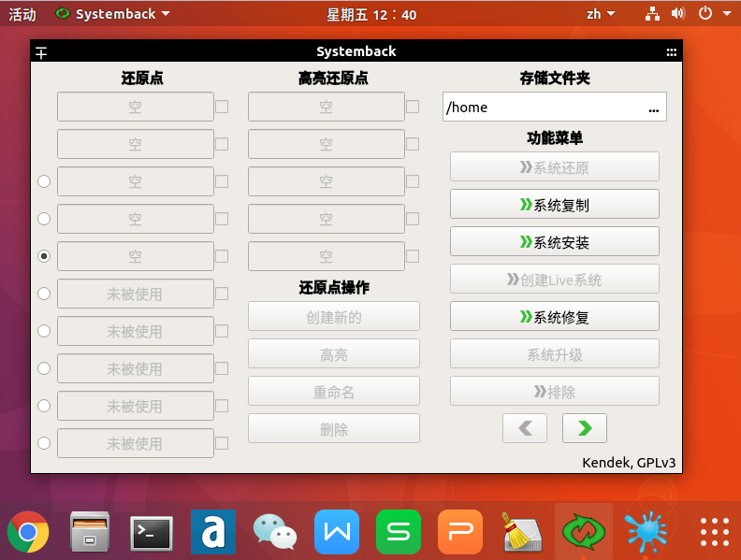Open the 活动 activities overview
The image size is (741, 560).
[22, 14]
